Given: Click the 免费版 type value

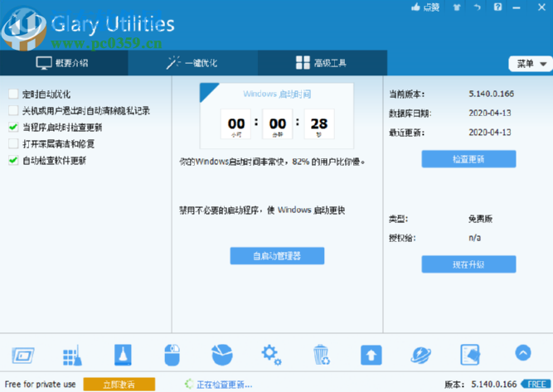Looking at the screenshot, I should point(480,219).
